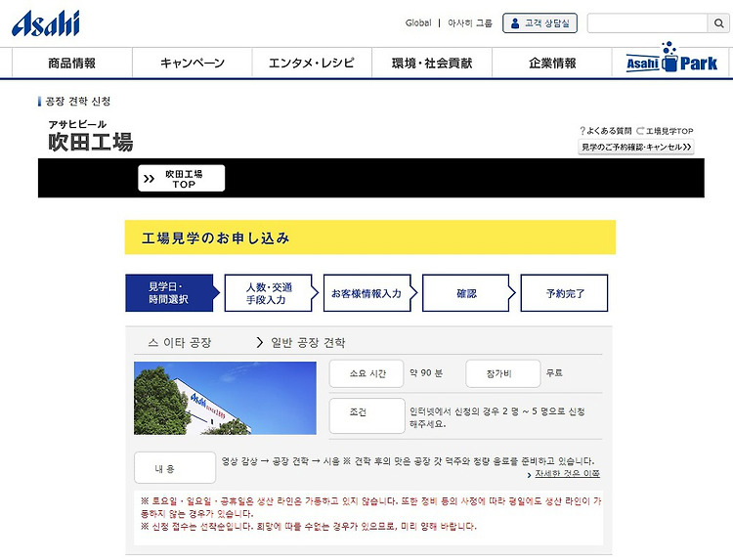
Task: Click the 스이타 공장 heading text
Action: (180, 343)
